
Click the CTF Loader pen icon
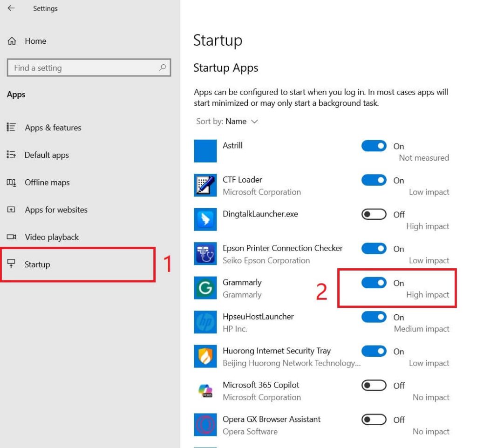(205, 185)
